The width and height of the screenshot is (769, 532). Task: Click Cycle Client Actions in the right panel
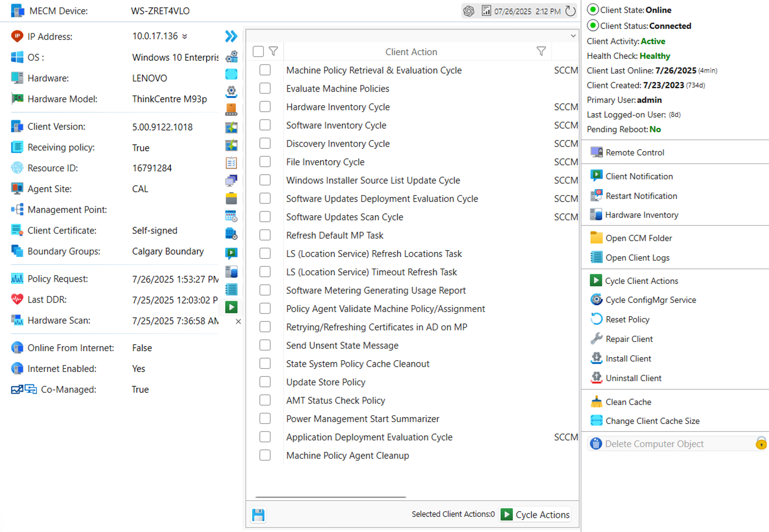pyautogui.click(x=634, y=281)
